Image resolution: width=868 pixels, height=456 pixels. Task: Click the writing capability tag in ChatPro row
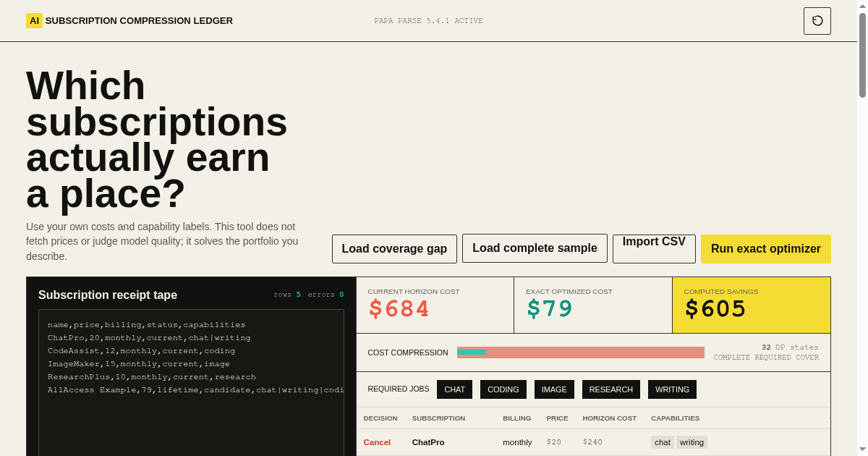tap(692, 442)
